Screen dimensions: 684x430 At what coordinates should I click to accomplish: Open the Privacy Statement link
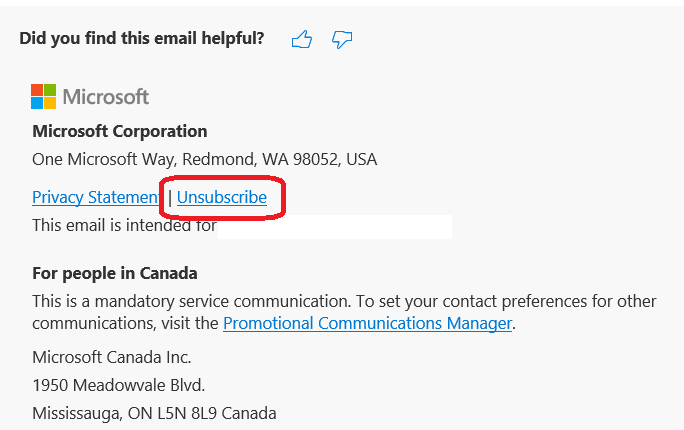point(97,197)
